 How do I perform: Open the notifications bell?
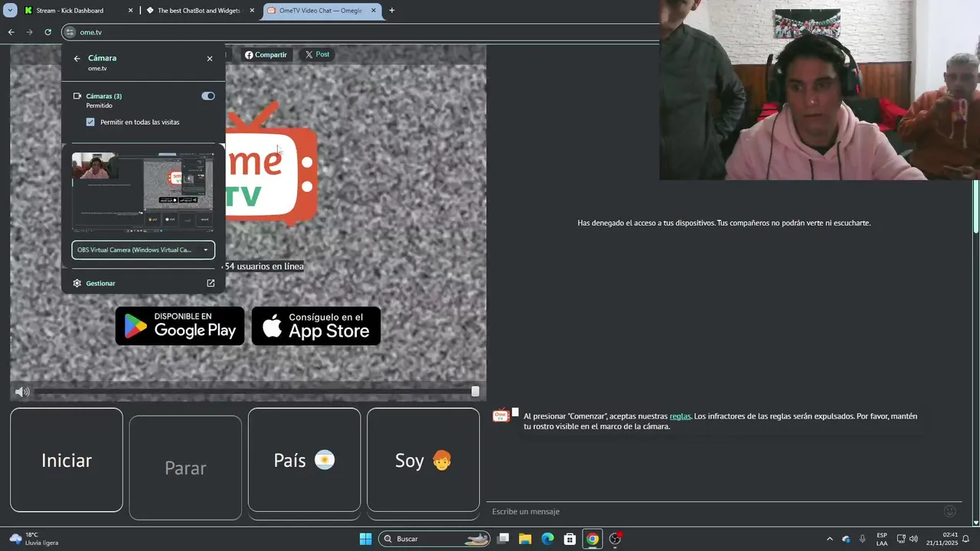(x=965, y=539)
